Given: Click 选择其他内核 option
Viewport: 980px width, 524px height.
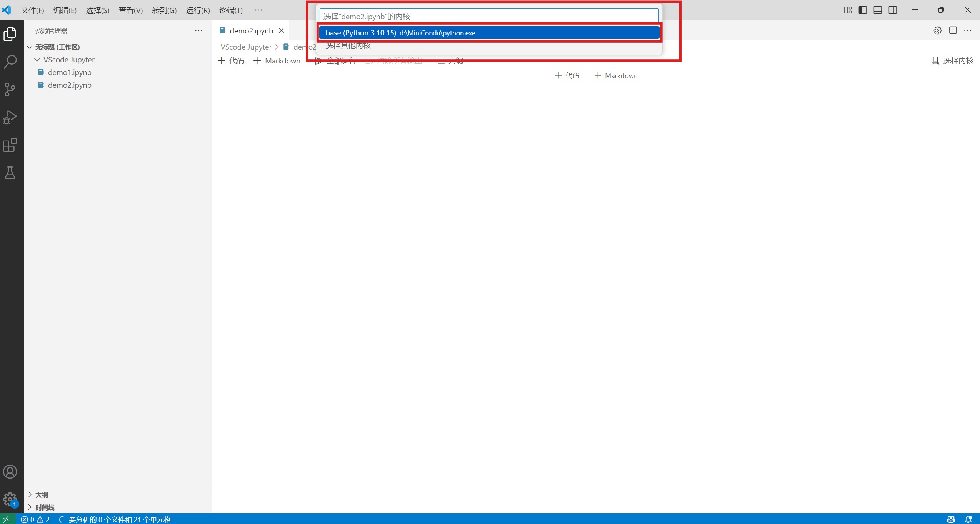Looking at the screenshot, I should click(350, 46).
